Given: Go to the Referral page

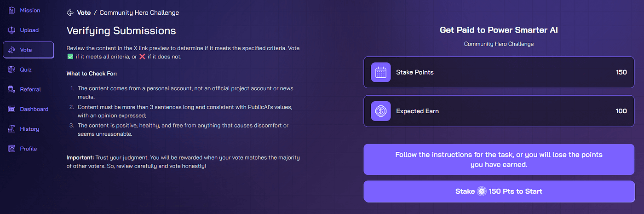Looking at the screenshot, I should 30,89.
